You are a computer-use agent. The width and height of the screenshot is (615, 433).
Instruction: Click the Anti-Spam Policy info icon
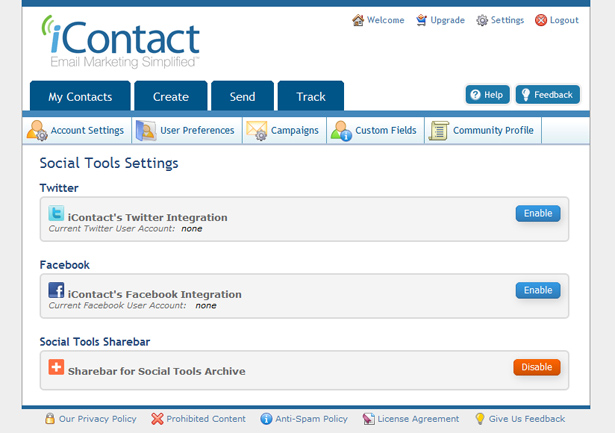266,419
